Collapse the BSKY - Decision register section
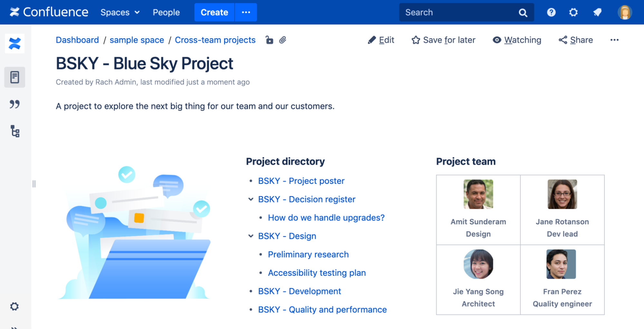Screen dimensions: 644x329 (251, 199)
